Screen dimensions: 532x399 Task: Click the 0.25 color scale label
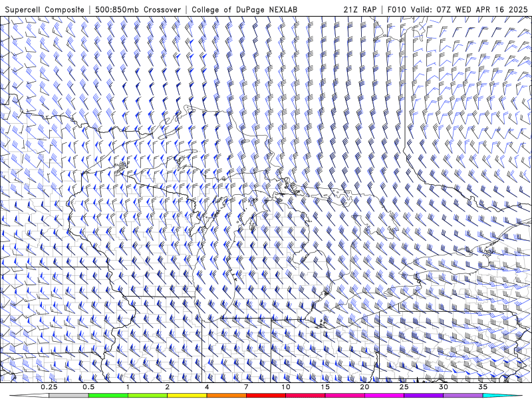point(49,387)
